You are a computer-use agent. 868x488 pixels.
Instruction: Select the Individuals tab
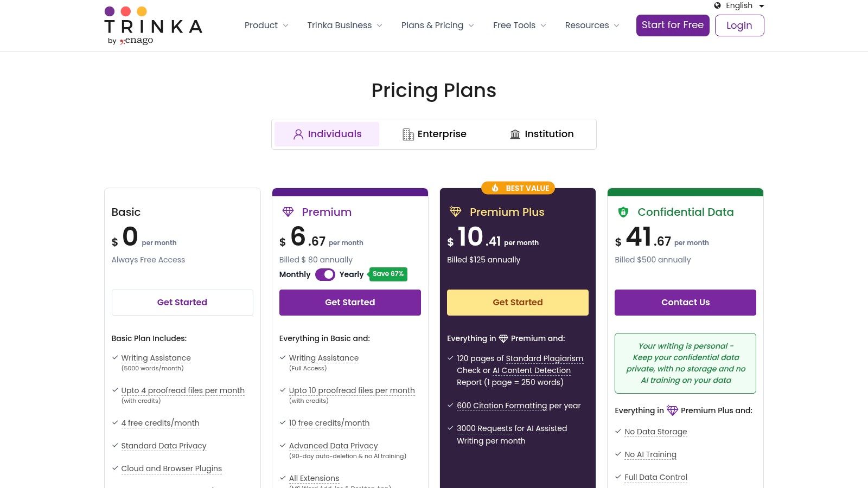pos(327,134)
